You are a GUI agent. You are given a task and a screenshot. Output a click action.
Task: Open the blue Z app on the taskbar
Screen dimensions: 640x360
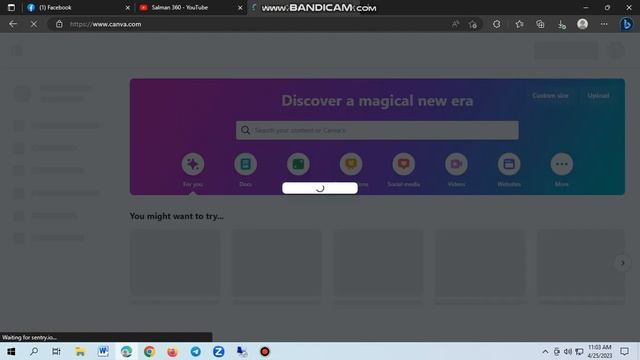click(x=219, y=351)
